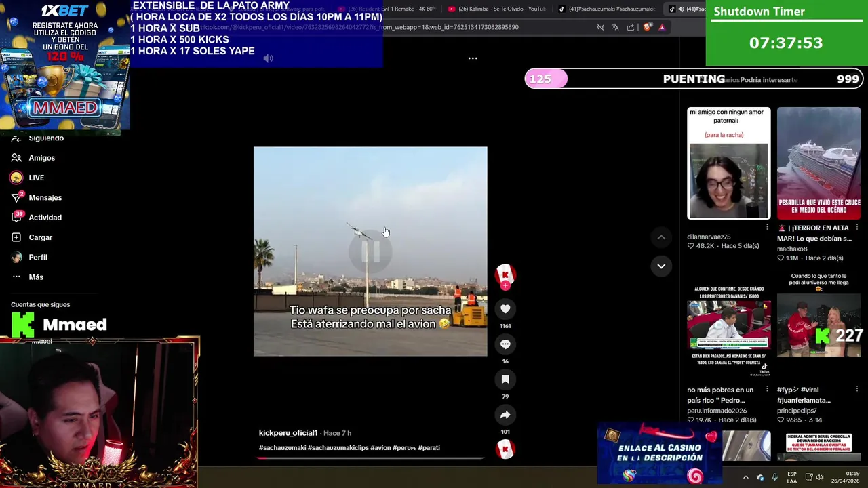Bookmark the video with the save icon

[x=505, y=380]
